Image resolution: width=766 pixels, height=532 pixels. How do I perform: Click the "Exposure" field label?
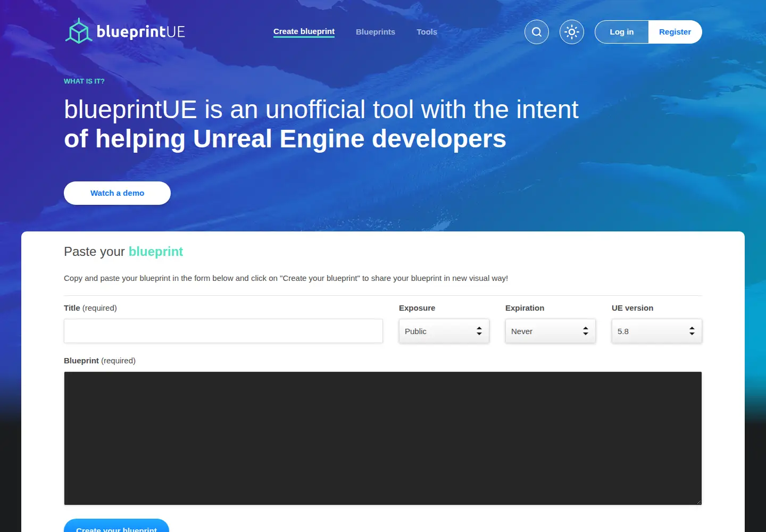pos(417,308)
